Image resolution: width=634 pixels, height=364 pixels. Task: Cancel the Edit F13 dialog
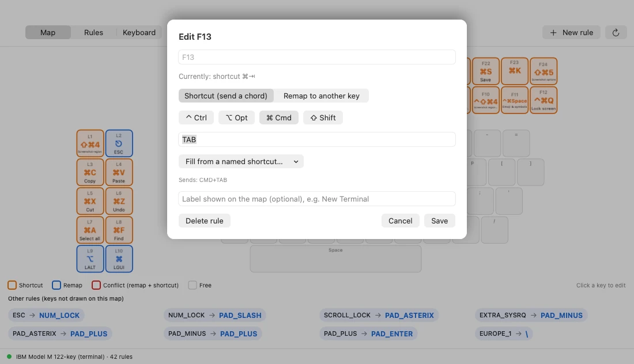[x=401, y=221]
